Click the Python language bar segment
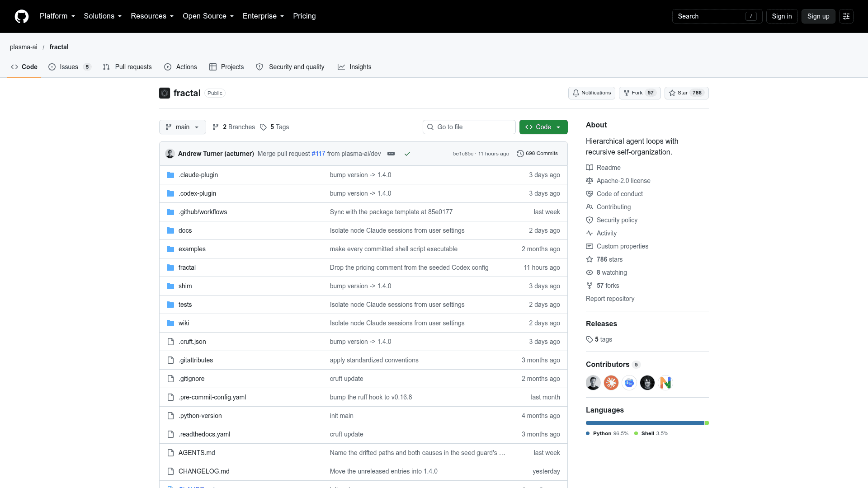 pos(645,423)
